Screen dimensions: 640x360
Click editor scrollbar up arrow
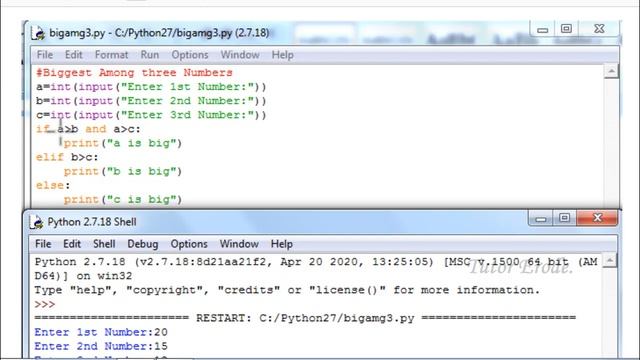[x=611, y=72]
